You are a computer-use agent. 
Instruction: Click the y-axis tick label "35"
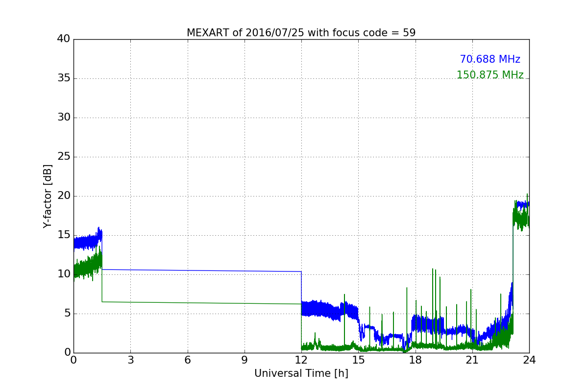tap(64, 78)
